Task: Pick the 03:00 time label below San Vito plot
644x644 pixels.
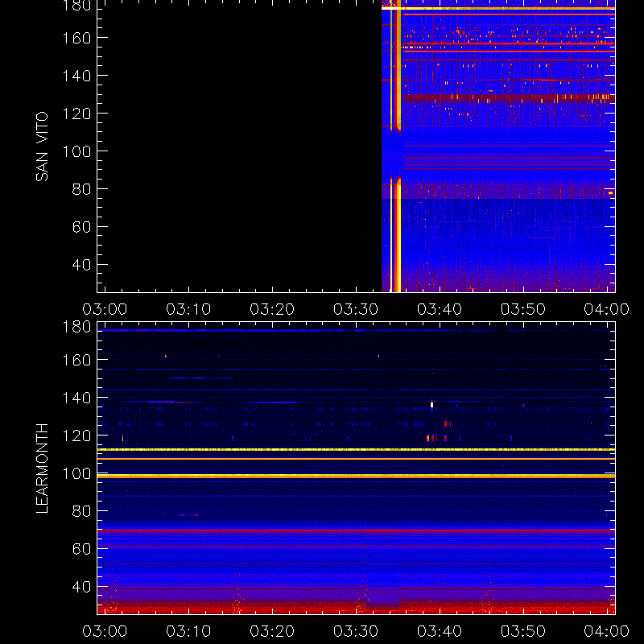Action: pyautogui.click(x=105, y=309)
